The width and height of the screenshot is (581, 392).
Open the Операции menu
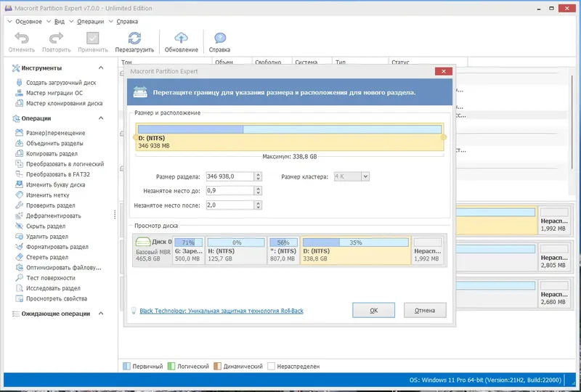click(x=90, y=22)
